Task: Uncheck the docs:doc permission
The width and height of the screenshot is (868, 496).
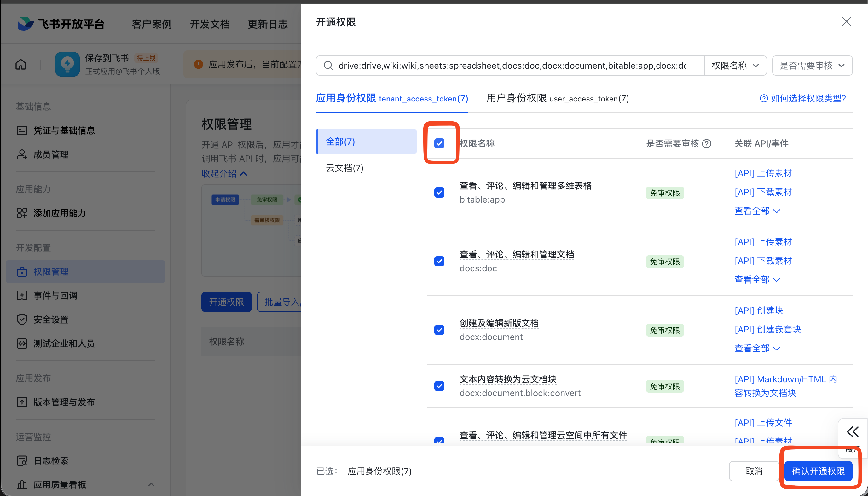Action: point(439,261)
